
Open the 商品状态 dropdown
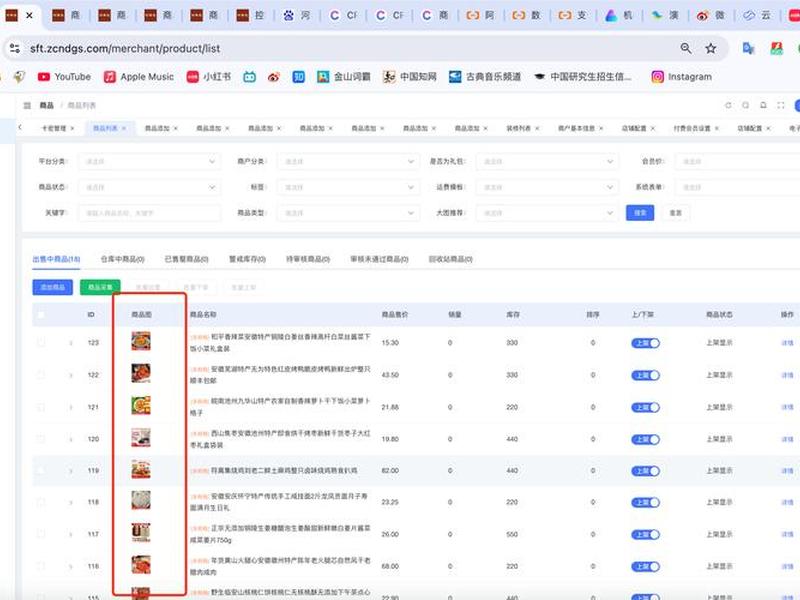(149, 187)
